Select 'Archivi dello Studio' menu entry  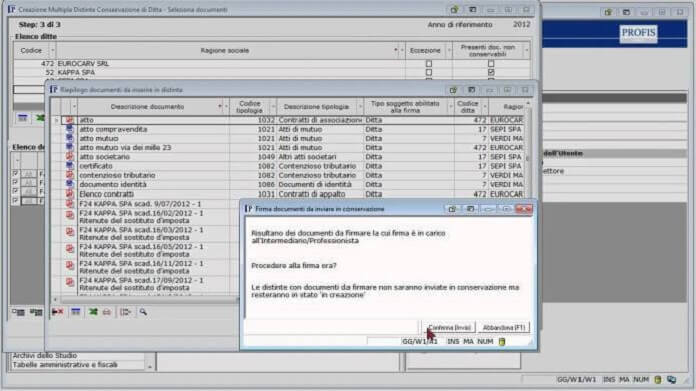[45, 355]
